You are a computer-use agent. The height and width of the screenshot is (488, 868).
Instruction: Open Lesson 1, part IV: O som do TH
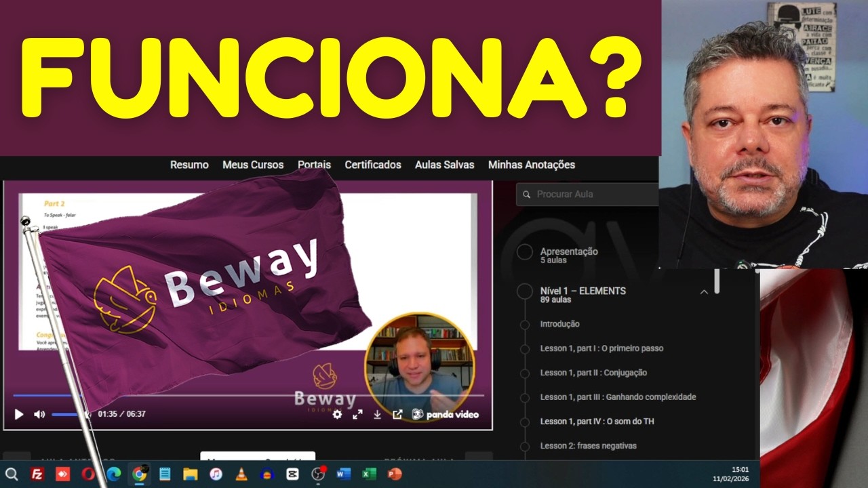click(597, 422)
